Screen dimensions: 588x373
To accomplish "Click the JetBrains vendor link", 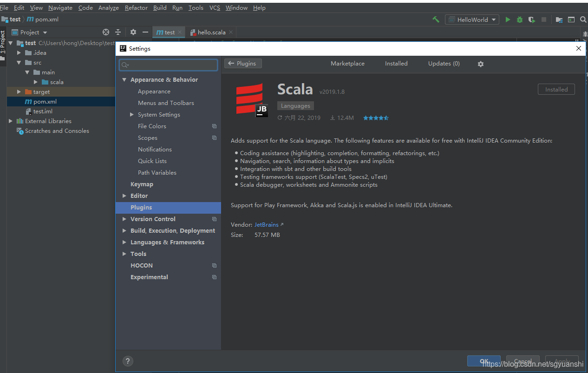I will (x=267, y=224).
